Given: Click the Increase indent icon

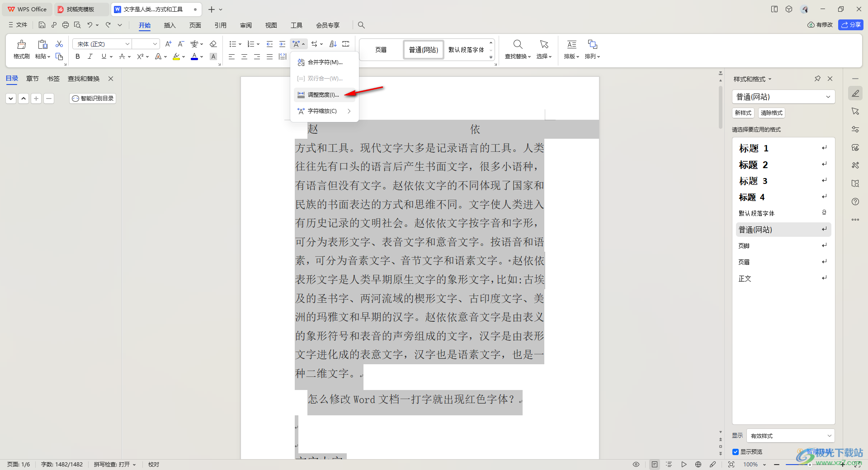Looking at the screenshot, I should coord(282,44).
